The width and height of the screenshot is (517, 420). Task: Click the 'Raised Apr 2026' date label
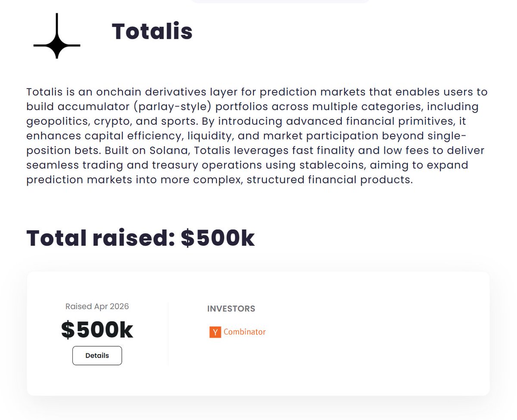[97, 306]
